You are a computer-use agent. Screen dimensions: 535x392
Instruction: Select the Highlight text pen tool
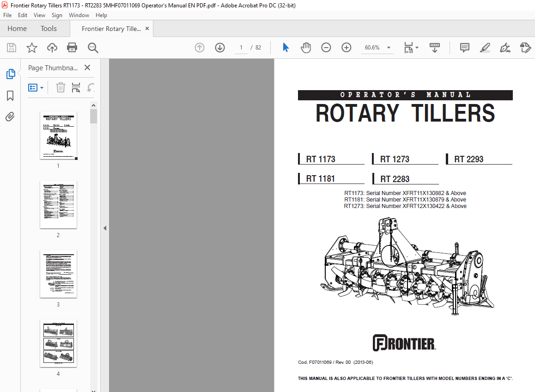pyautogui.click(x=485, y=48)
